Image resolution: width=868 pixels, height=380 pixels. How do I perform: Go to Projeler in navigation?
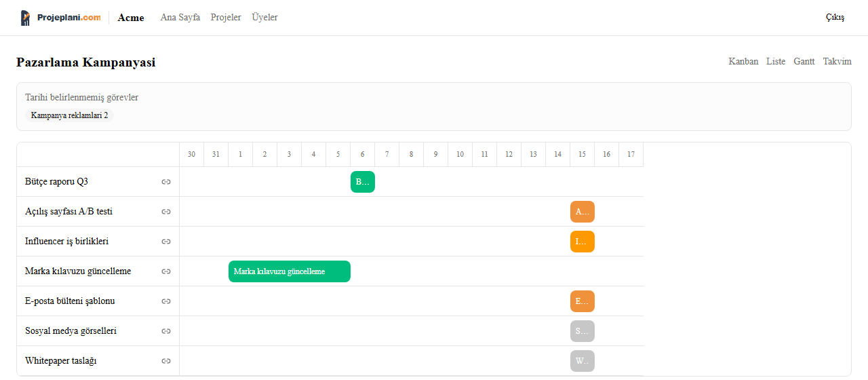point(226,18)
